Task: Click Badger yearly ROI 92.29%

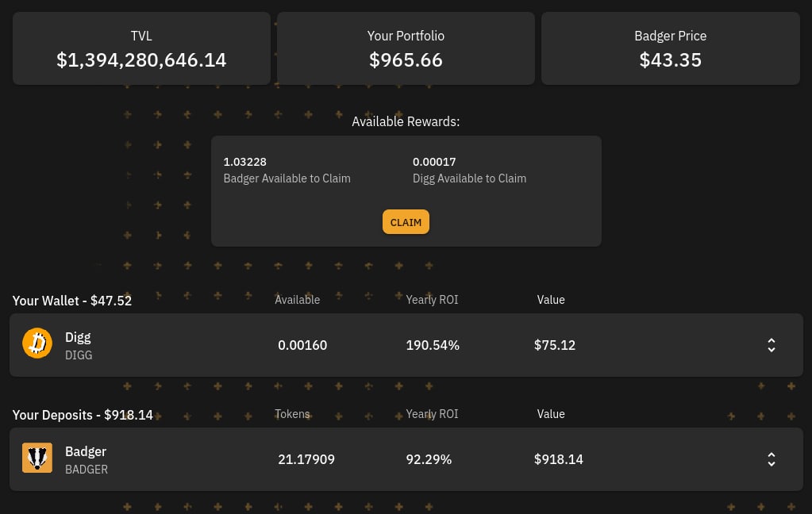Action: click(x=429, y=459)
